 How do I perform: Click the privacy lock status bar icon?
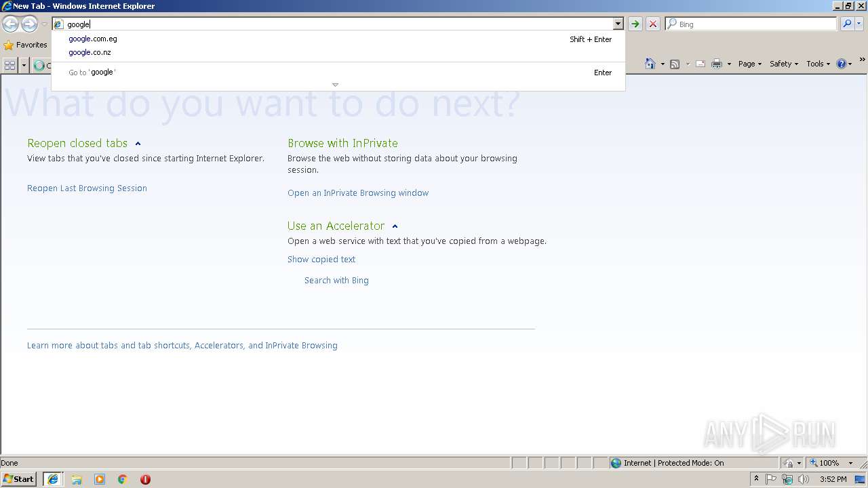[789, 463]
